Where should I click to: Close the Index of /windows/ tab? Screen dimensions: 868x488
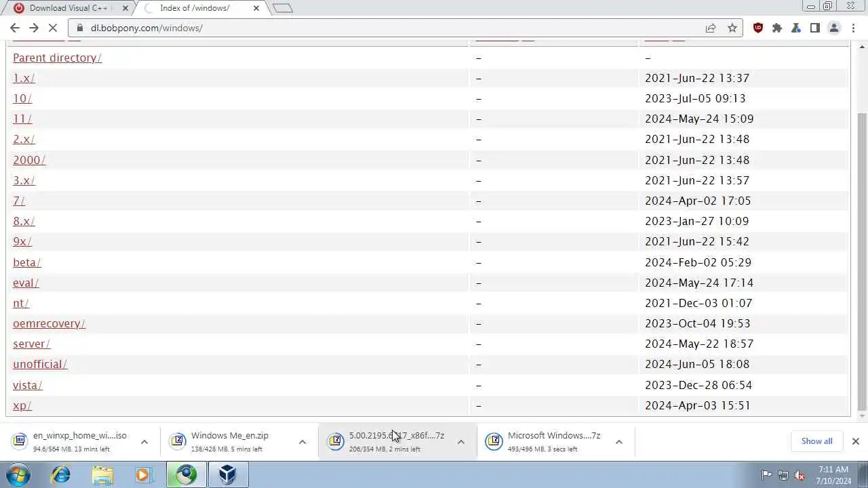click(x=256, y=8)
